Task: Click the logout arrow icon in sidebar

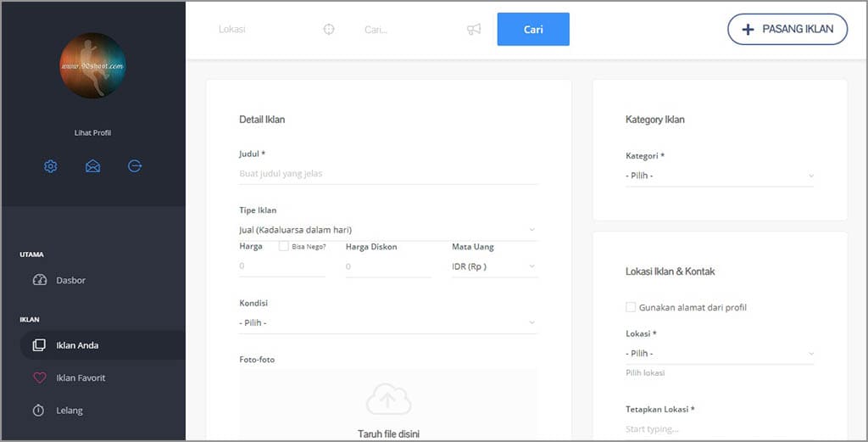Action: click(x=135, y=166)
